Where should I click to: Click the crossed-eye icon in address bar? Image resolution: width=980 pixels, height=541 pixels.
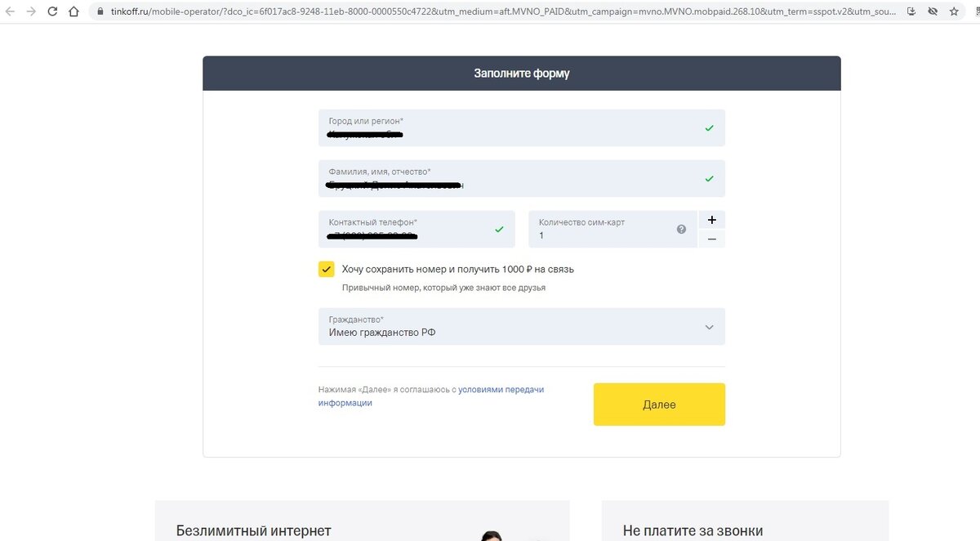pos(933,11)
